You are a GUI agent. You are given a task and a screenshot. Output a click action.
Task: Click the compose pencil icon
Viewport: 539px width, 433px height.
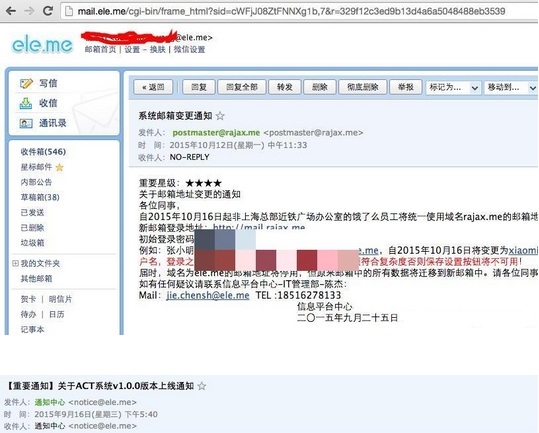(x=26, y=83)
